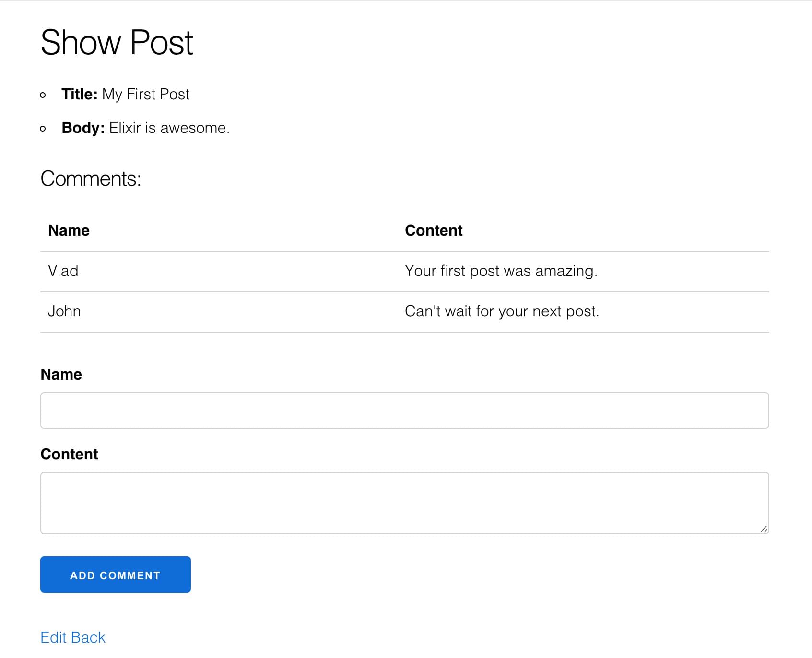Follow the Back link
This screenshot has width=812, height=658.
coord(88,637)
